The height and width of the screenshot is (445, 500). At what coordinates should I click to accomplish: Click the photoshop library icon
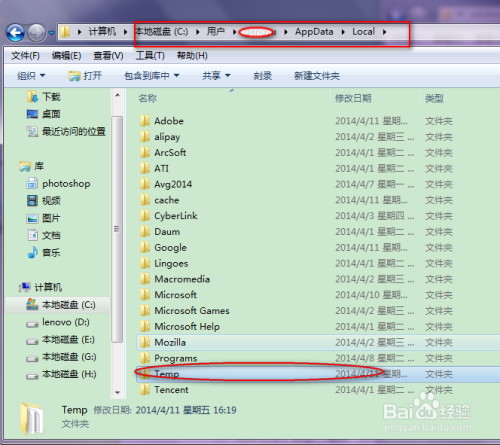[32, 183]
